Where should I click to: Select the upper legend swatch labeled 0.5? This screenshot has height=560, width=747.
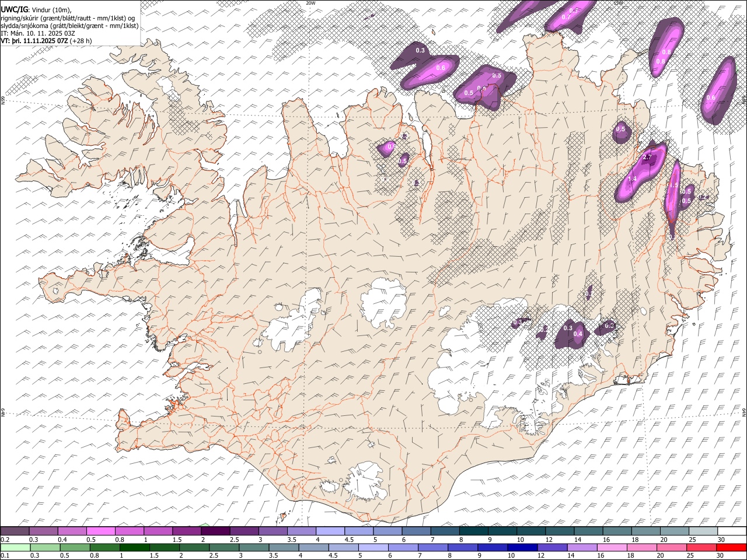pyautogui.click(x=101, y=531)
